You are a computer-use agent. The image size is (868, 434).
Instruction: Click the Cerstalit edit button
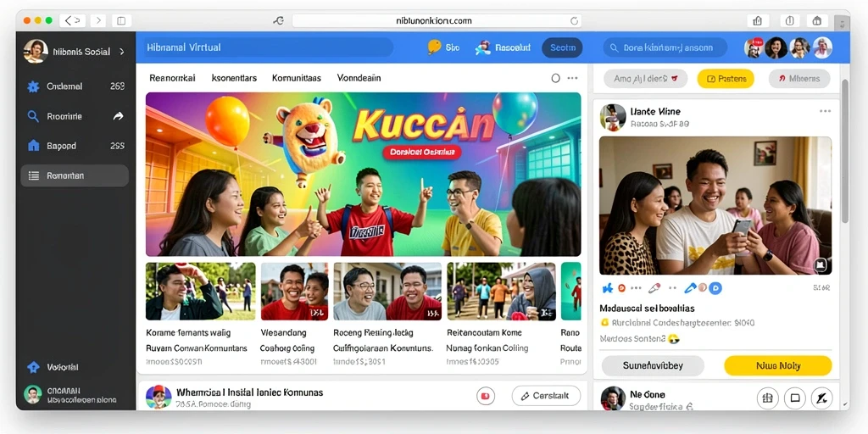pos(546,396)
